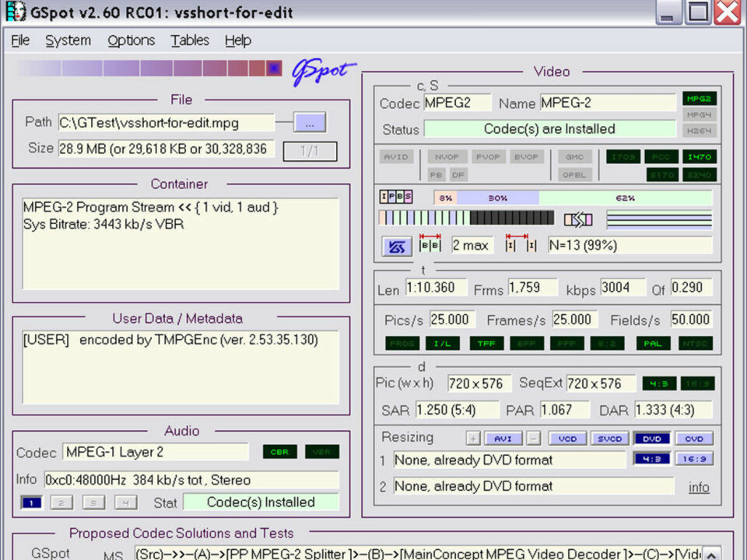This screenshot has height=560, width=747.
Task: Select the DVD resizing preset
Action: click(x=651, y=439)
